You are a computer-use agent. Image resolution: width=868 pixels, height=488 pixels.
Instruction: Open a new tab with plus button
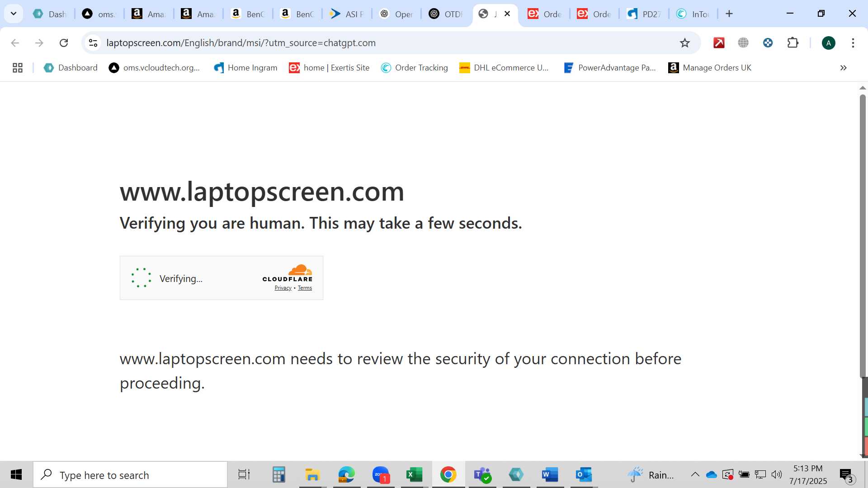tap(729, 14)
